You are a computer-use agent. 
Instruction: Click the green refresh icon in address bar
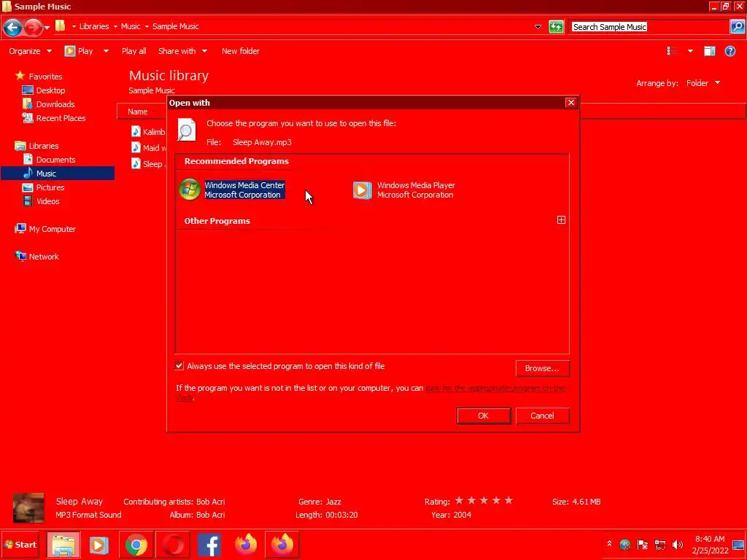(556, 27)
